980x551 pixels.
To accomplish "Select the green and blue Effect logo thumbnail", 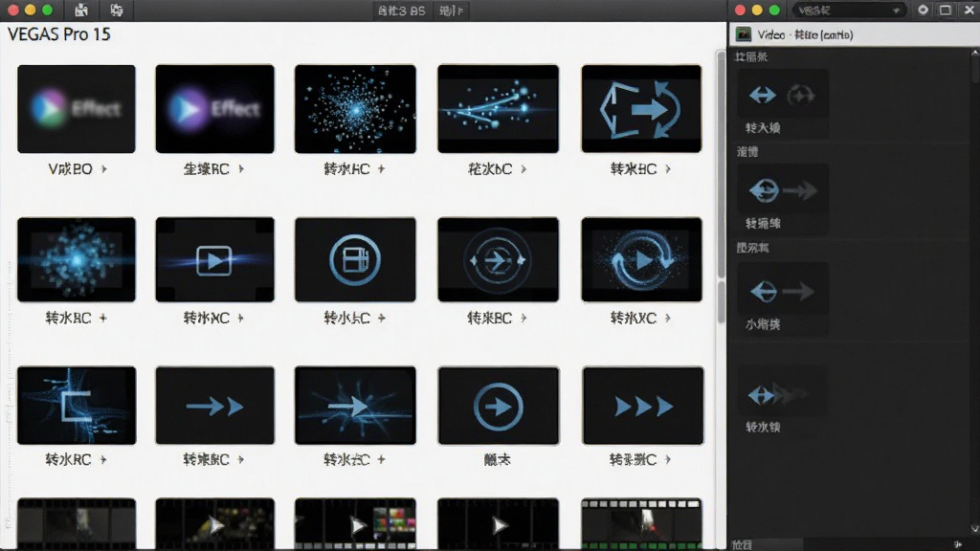I will pos(77,109).
